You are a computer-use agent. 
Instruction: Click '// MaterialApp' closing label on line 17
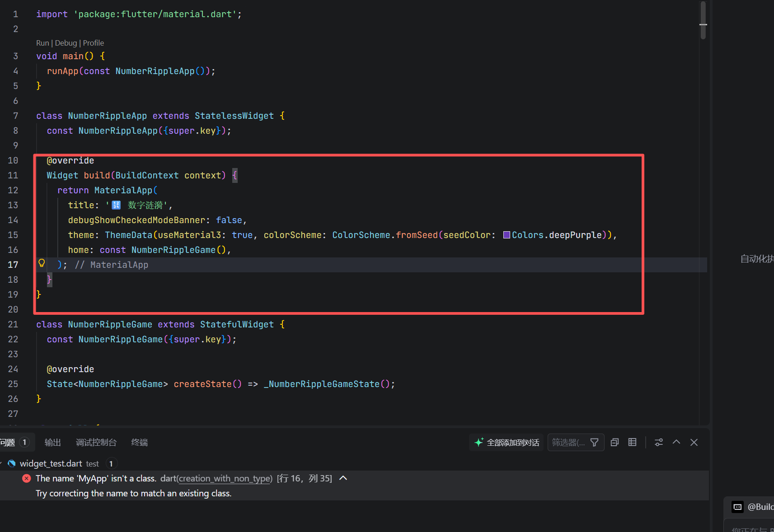(112, 265)
